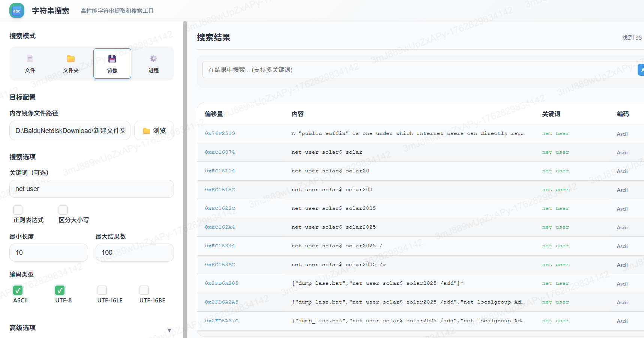The width and height of the screenshot is (644, 338).
Task: Check the UTF-16LE encoding checkbox
Action: pos(102,290)
